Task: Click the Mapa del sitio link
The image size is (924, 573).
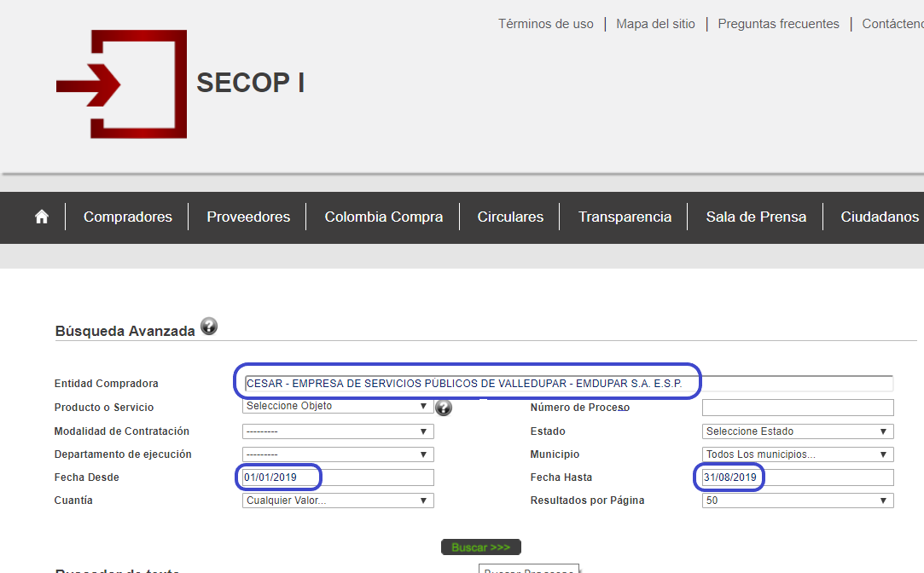Action: click(655, 23)
